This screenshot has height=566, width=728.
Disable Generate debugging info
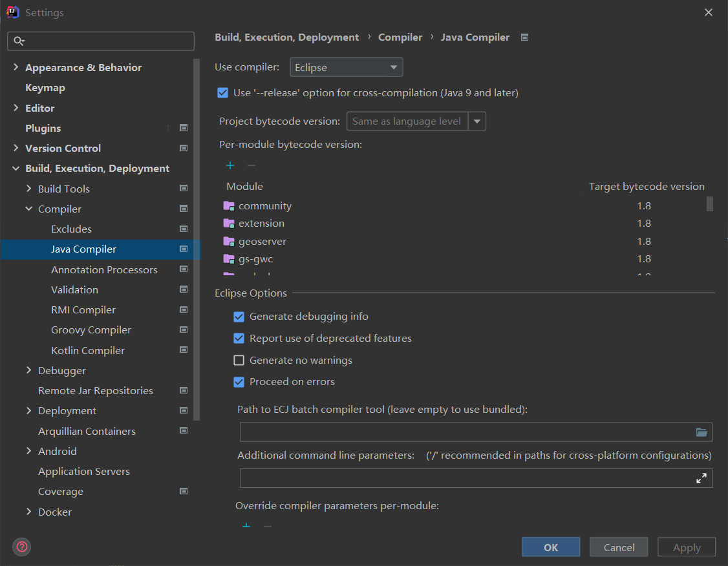coord(239,317)
